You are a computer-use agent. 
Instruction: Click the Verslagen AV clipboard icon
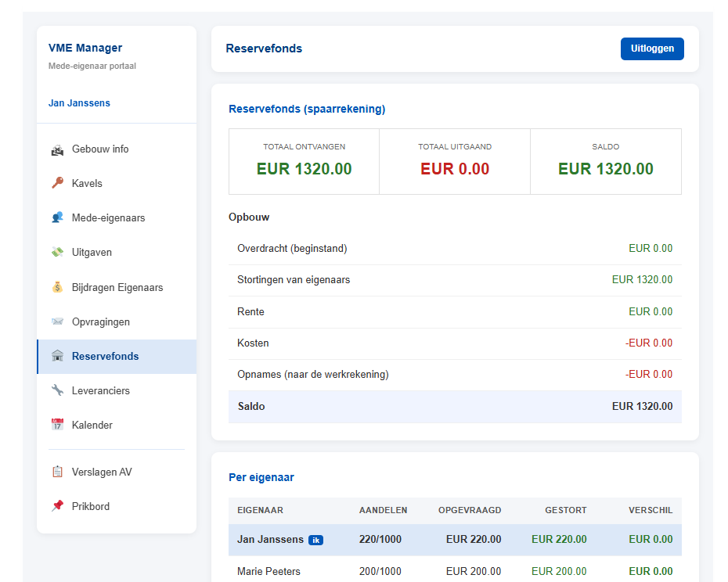tap(57, 472)
